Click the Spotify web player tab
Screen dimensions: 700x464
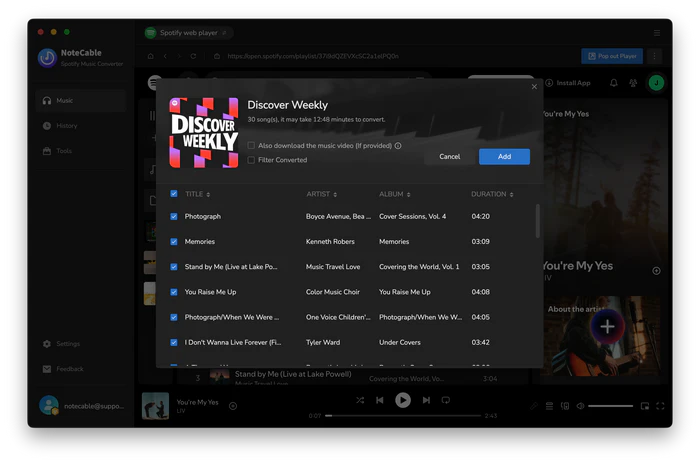click(188, 33)
